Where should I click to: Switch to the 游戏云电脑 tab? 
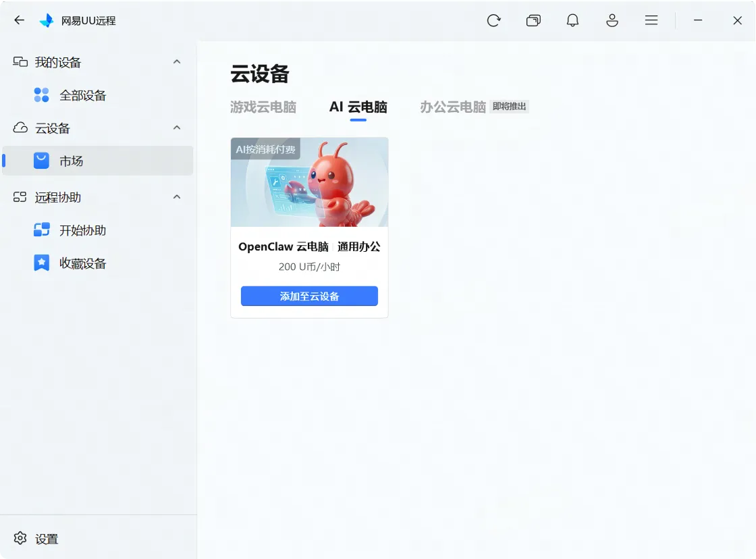click(263, 107)
